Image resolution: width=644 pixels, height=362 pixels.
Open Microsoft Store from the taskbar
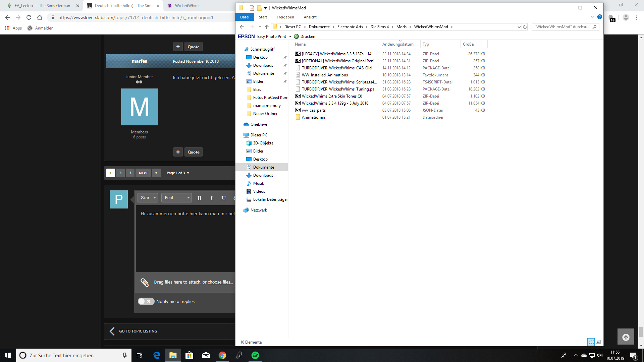pyautogui.click(x=190, y=355)
